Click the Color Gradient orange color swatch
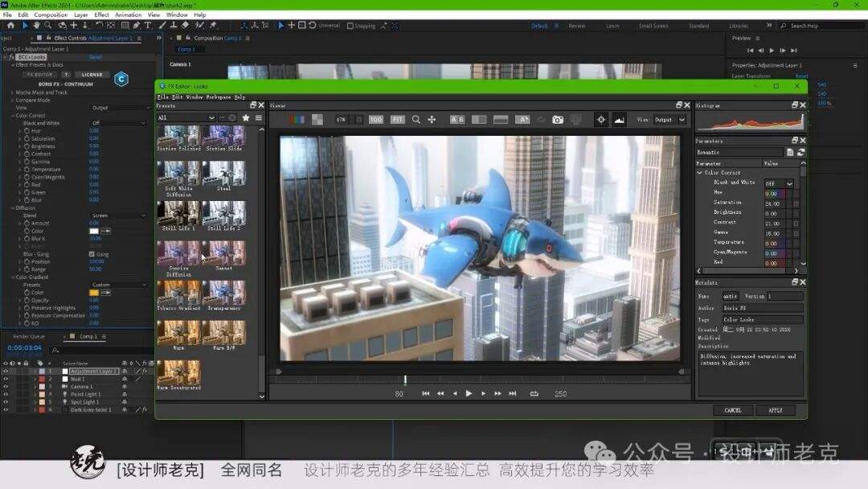Viewport: 868px width, 489px height. coord(94,293)
